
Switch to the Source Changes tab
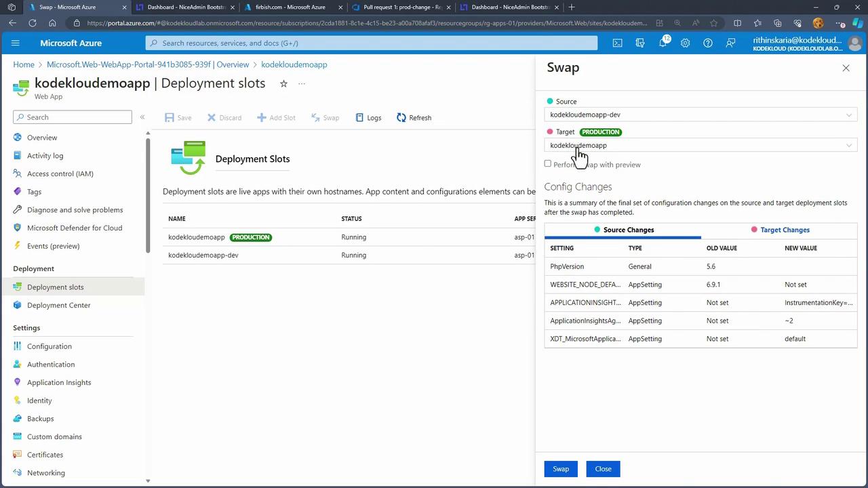(x=623, y=230)
